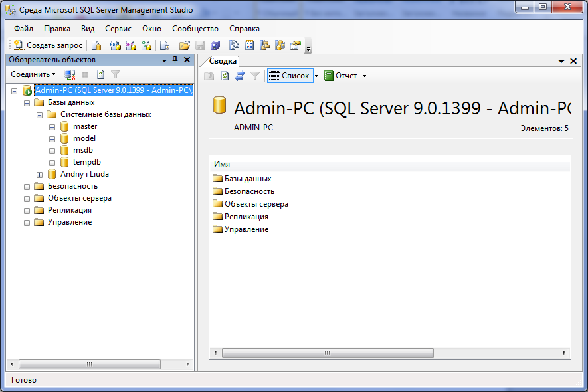Open the Справка menu
The image size is (588, 392).
(245, 29)
